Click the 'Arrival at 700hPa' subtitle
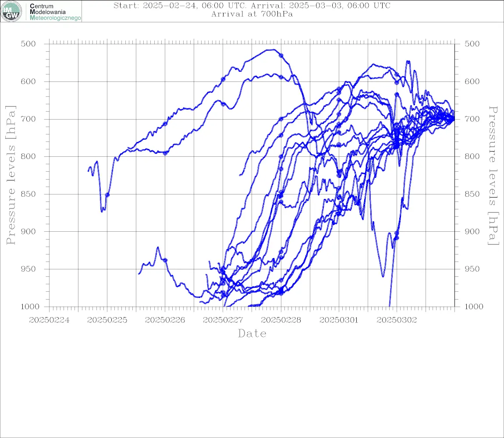 252,14
